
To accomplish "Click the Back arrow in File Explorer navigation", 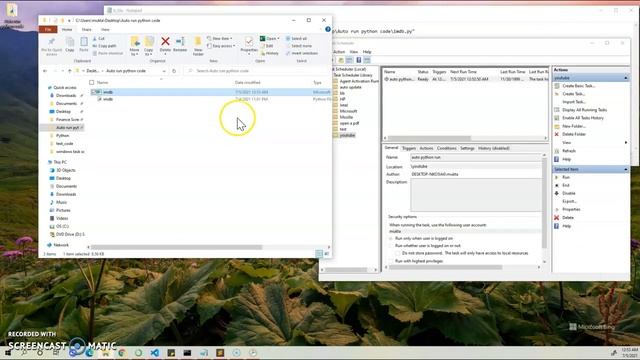I will tap(45, 71).
